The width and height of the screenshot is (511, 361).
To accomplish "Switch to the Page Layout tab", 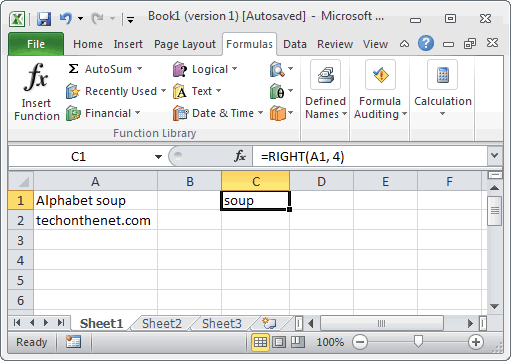I will pos(185,44).
